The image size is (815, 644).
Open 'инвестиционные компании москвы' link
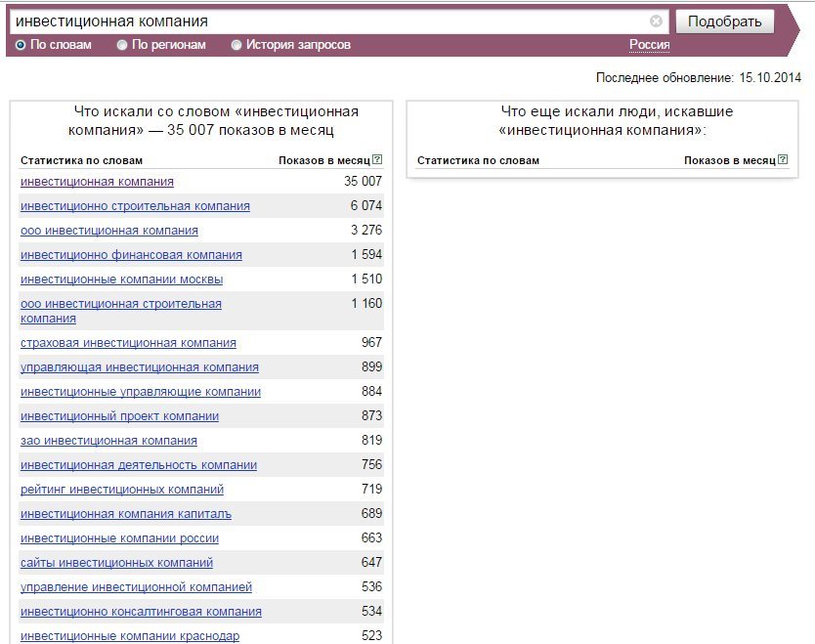(x=121, y=279)
